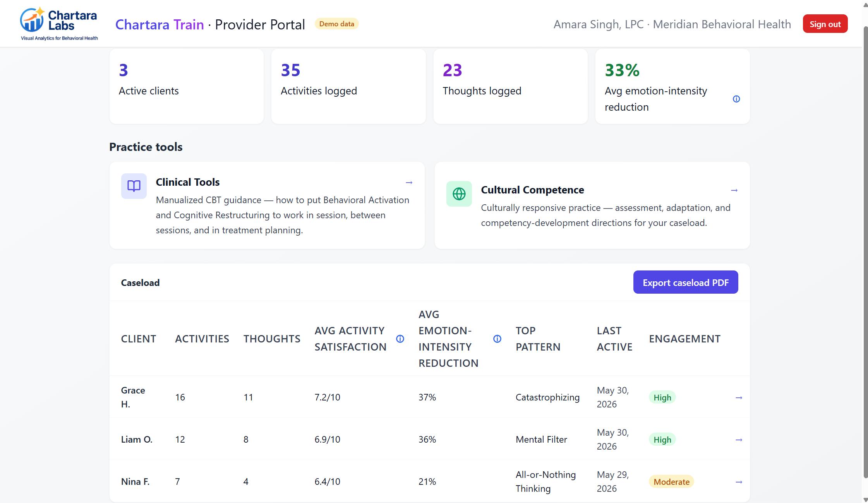Show info for Avg emotion-intensity reduction stat card

(x=736, y=99)
